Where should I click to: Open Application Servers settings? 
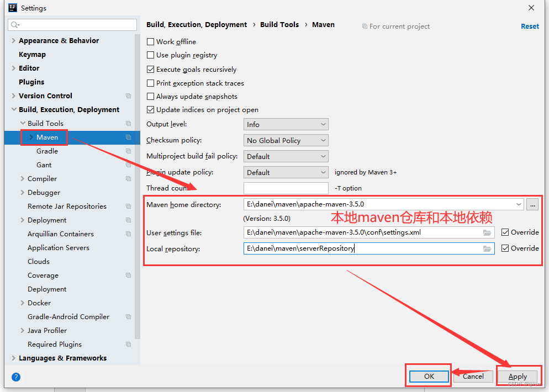click(x=59, y=248)
